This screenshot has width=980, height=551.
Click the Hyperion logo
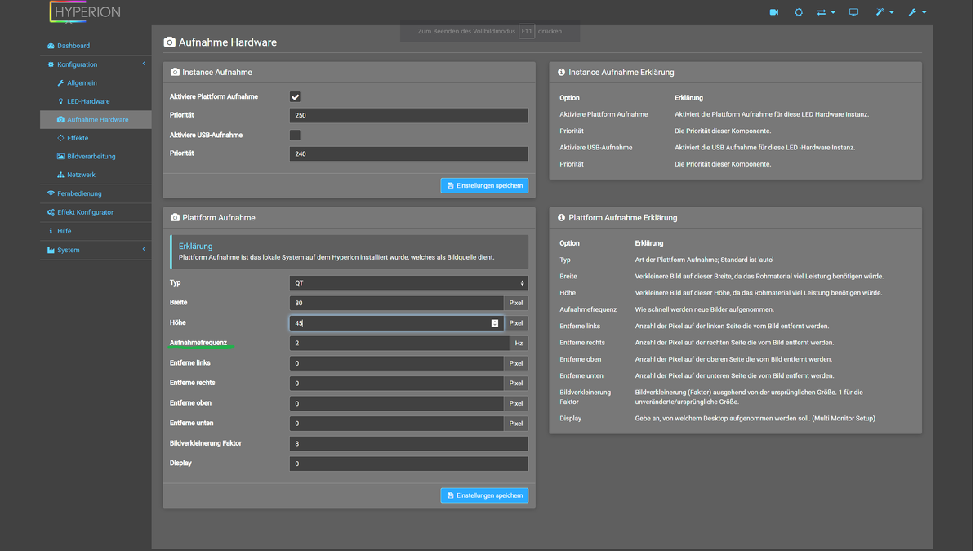[x=85, y=12]
